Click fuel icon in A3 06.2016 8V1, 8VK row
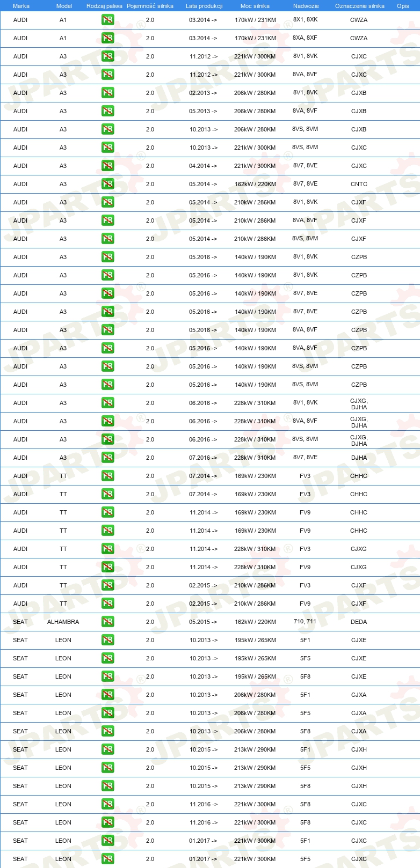 [x=108, y=403]
